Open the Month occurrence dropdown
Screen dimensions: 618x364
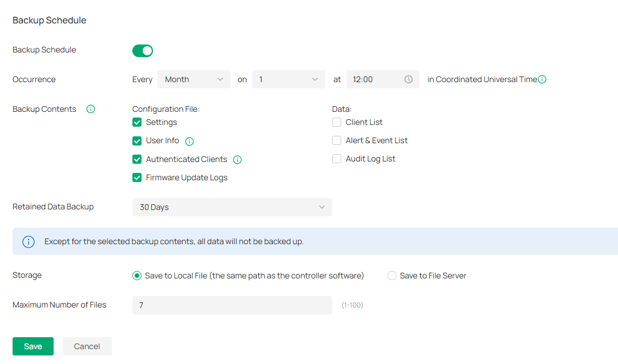[x=194, y=79]
